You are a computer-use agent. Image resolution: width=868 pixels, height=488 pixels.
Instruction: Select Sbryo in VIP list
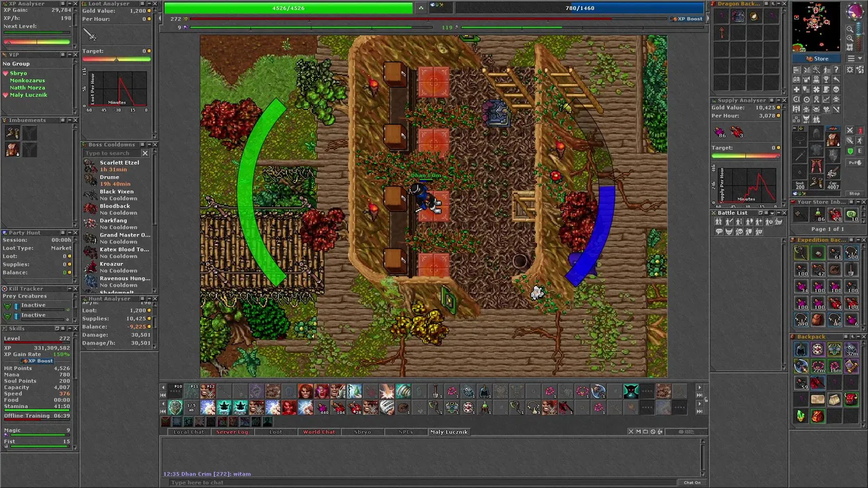[18, 73]
